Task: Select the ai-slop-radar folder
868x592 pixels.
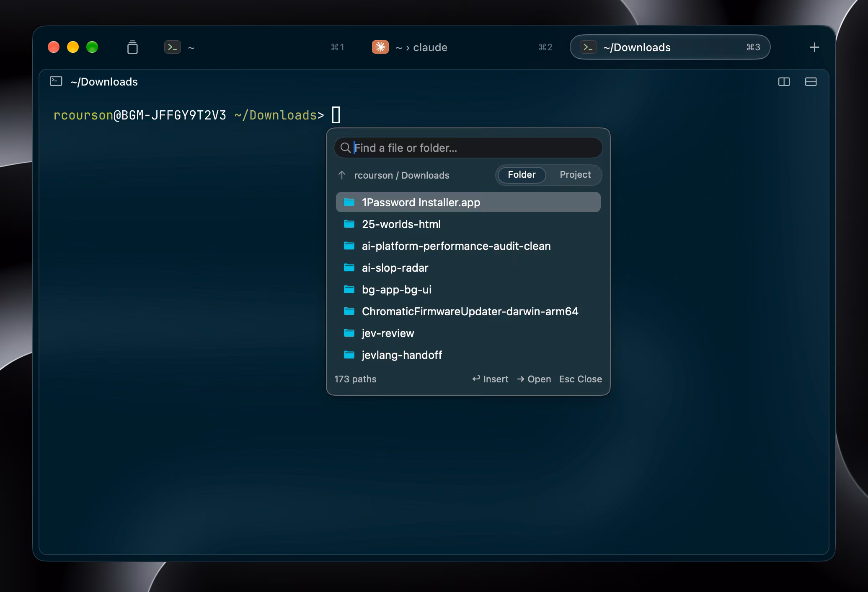Action: click(468, 267)
